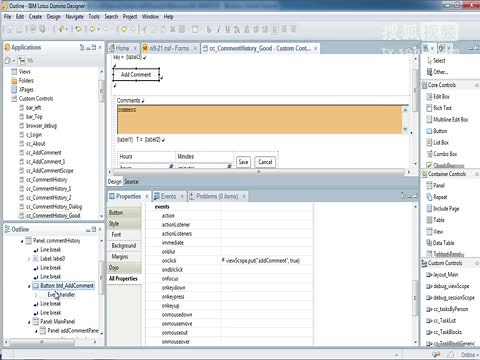The height and width of the screenshot is (360, 480).
Task: Select the actionListener property row
Action: [230, 225]
